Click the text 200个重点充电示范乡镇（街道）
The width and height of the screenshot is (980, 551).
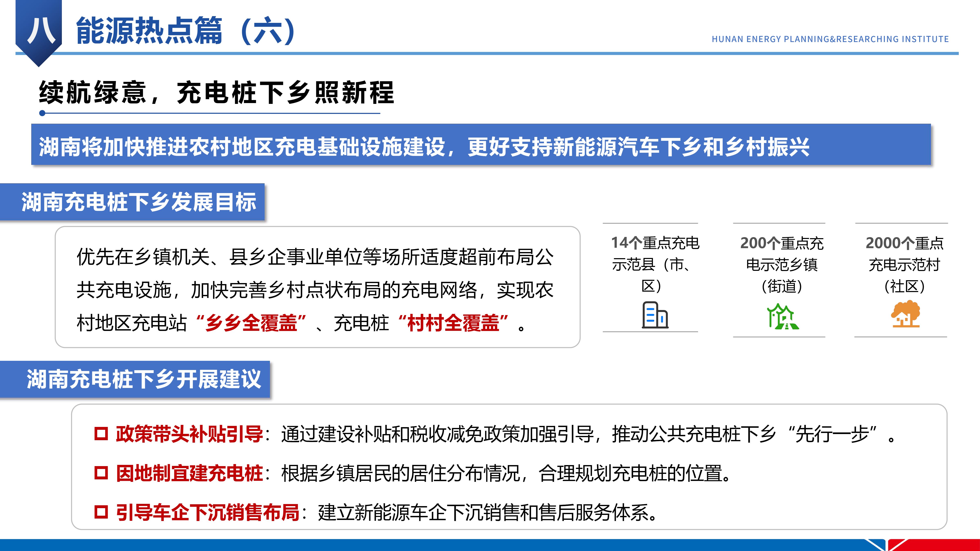pyautogui.click(x=782, y=264)
